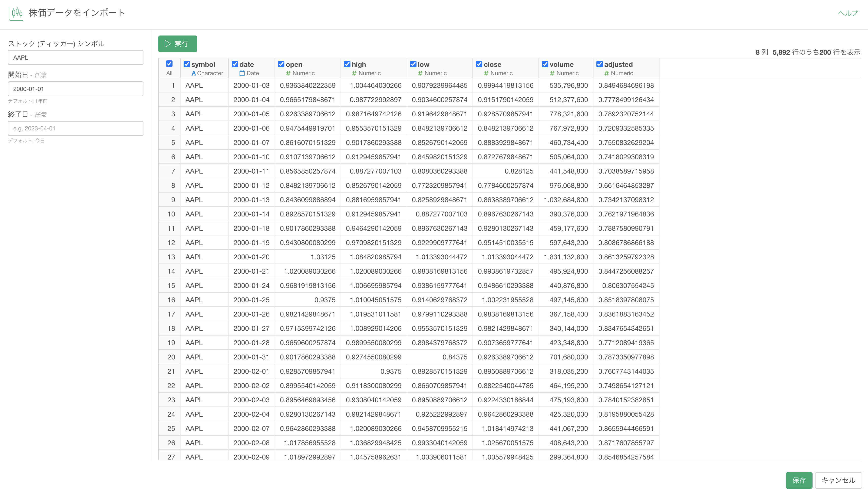
Task: Open the ヘルプ help link
Action: click(848, 13)
